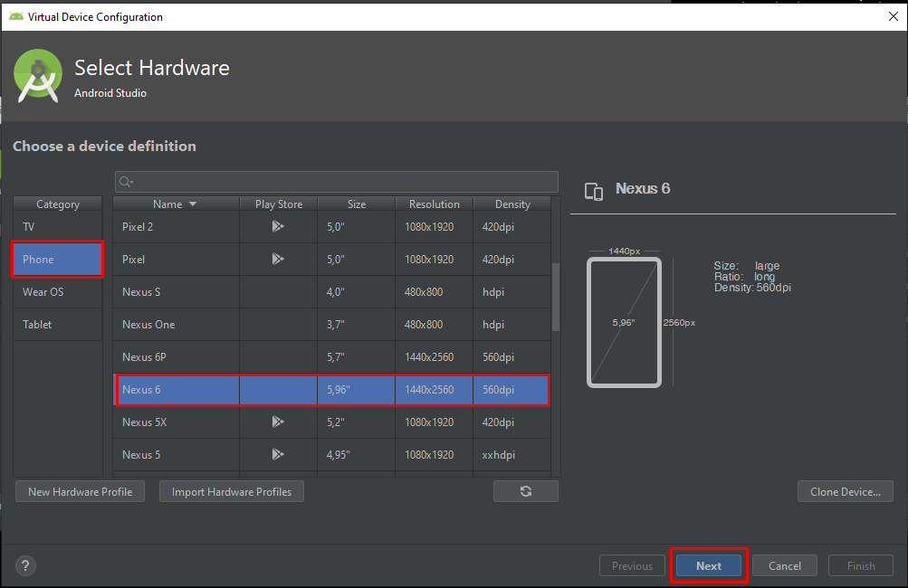Click the Clone Device button

click(845, 492)
